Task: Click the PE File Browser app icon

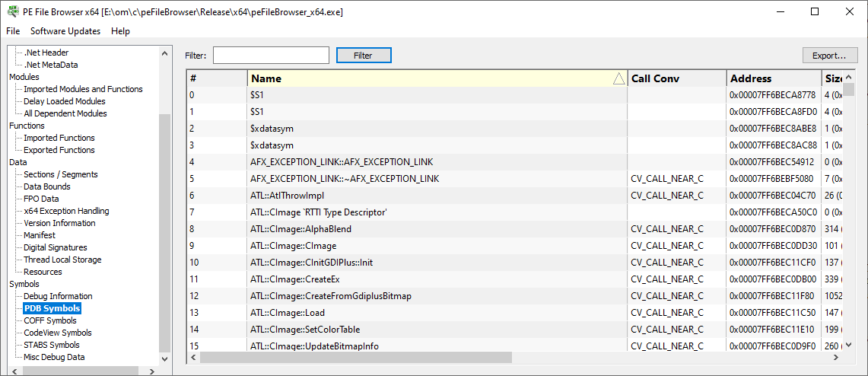Action: 12,12
